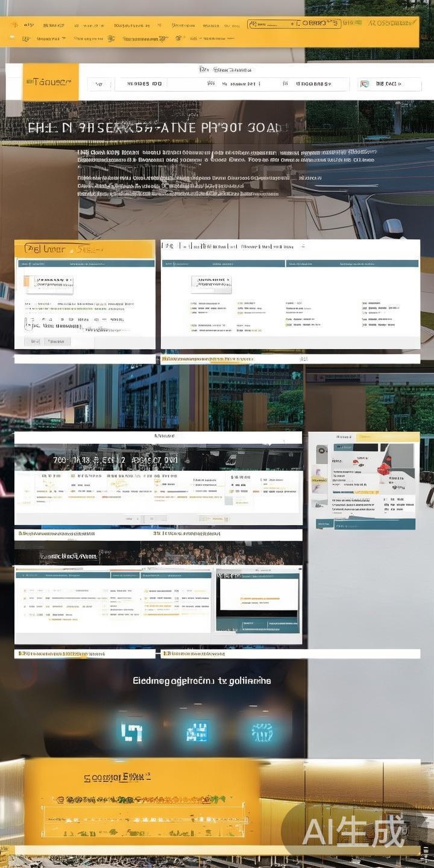Open the small leftmost navbar dropdown box
Screen dimensions: 434x868
(x=99, y=84)
